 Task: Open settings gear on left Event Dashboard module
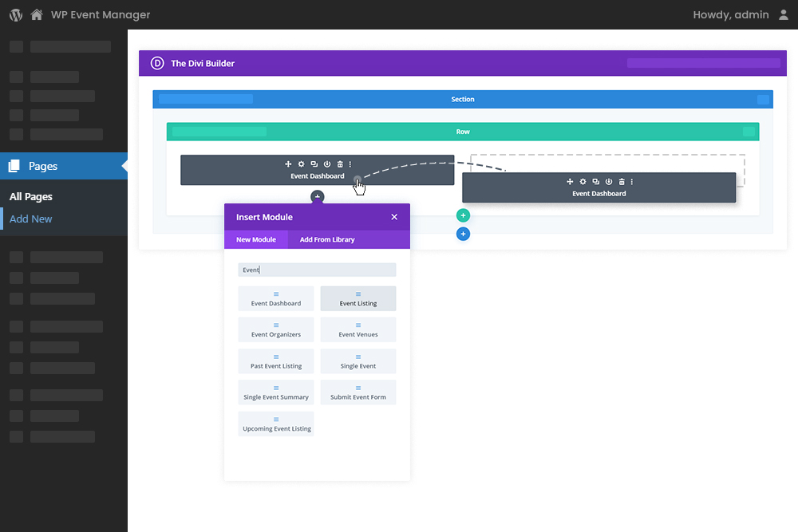click(302, 164)
